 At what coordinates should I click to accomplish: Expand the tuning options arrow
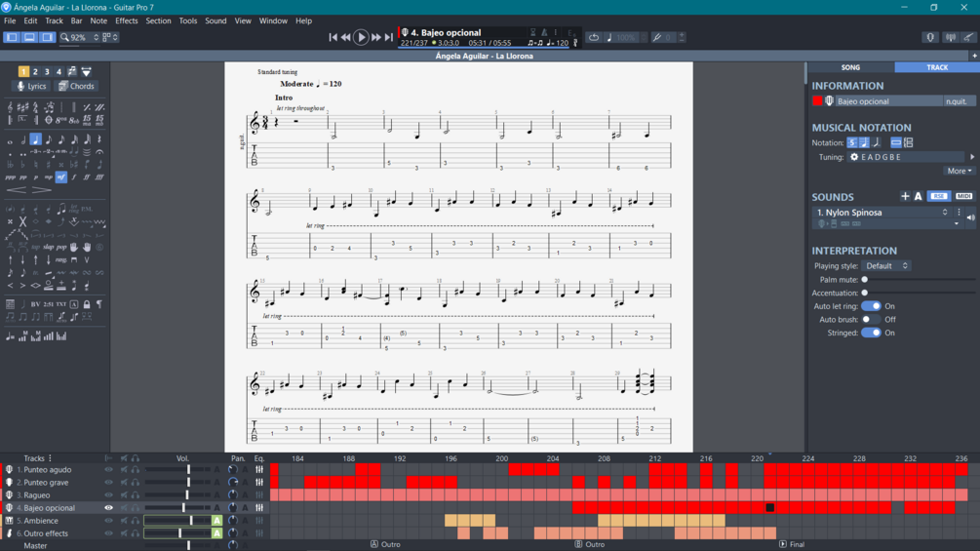972,157
